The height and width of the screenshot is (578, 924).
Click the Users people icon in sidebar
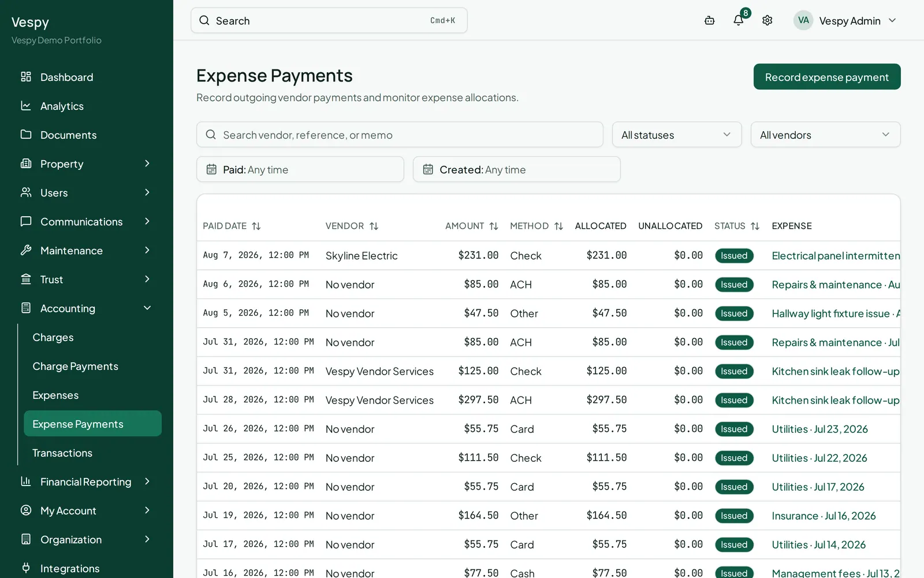(x=26, y=192)
